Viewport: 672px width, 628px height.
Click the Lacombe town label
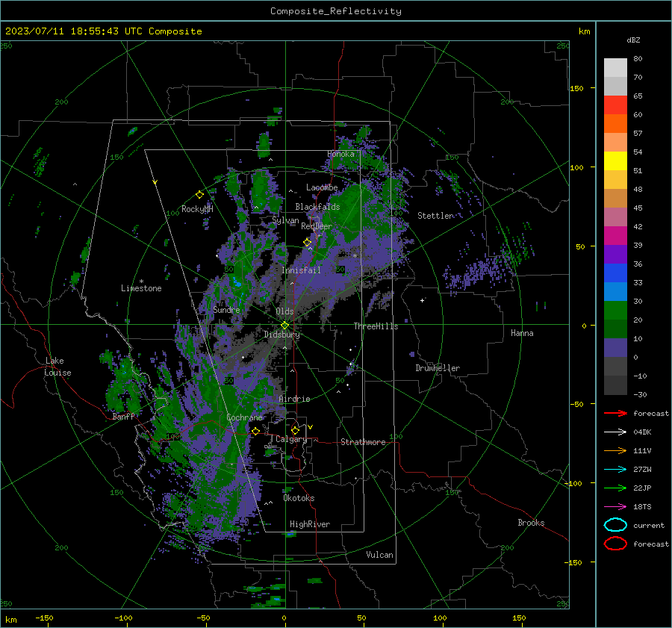coord(322,187)
